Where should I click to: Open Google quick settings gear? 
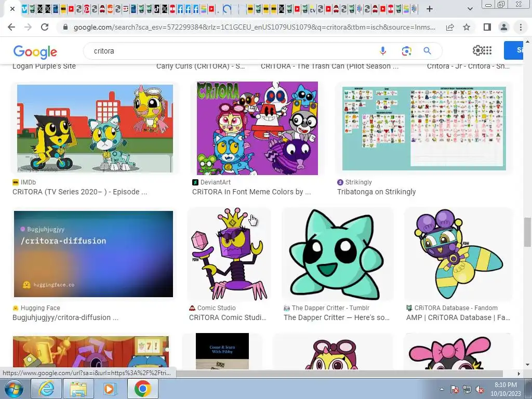pyautogui.click(x=478, y=50)
